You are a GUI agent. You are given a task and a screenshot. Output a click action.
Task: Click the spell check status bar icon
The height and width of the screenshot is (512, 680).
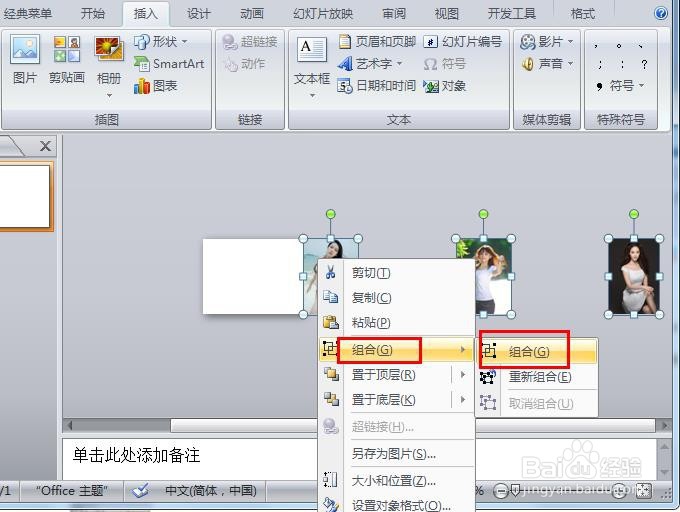pyautogui.click(x=141, y=491)
